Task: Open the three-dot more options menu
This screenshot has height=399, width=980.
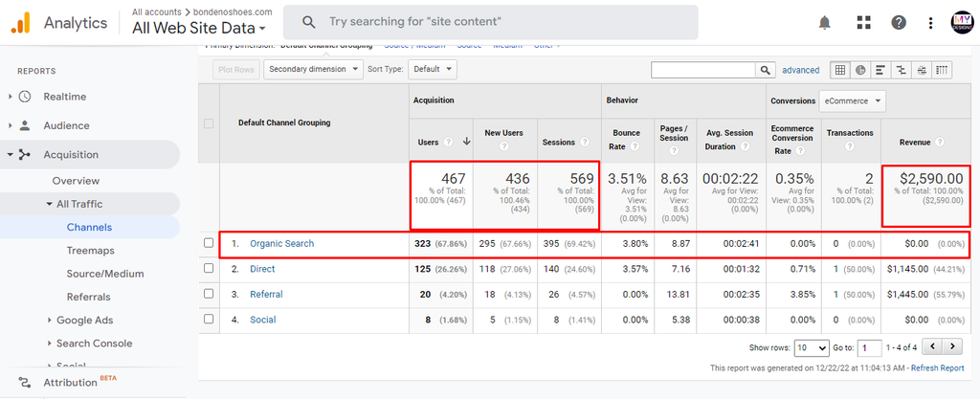Action: pos(930,23)
